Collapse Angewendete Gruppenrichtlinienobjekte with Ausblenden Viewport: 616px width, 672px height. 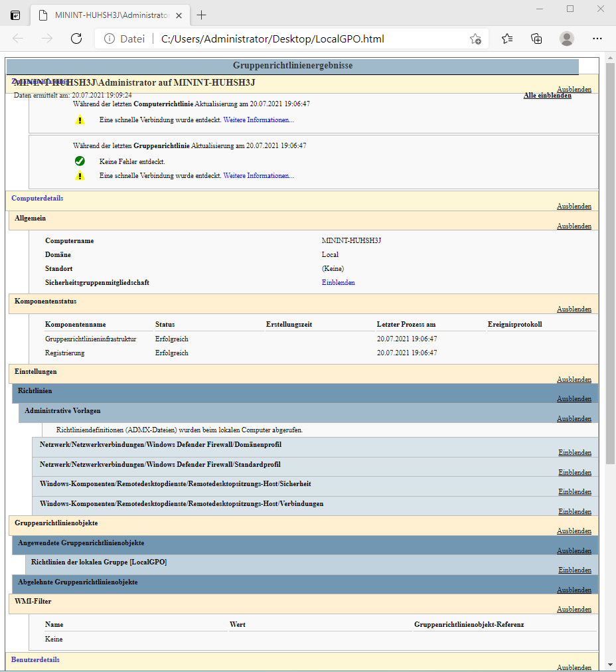pyautogui.click(x=574, y=550)
